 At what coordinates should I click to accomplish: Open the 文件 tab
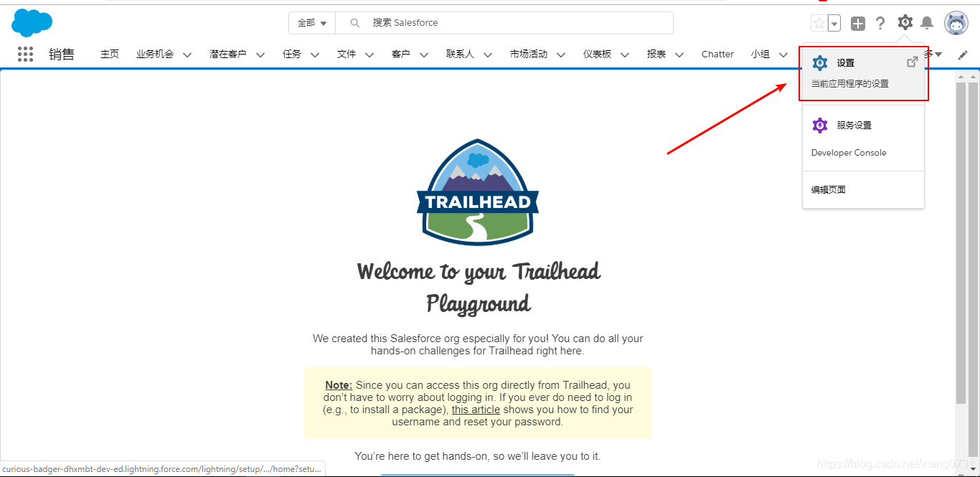347,55
